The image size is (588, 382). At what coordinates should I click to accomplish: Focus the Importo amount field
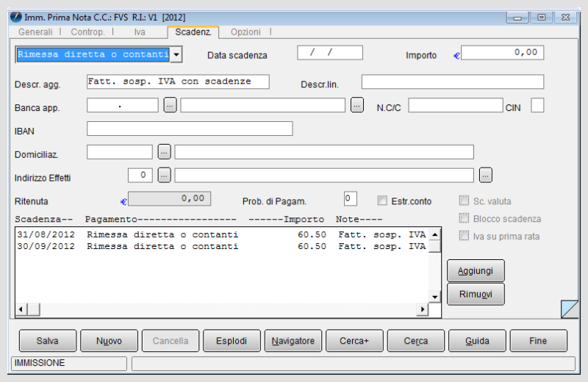click(x=503, y=52)
